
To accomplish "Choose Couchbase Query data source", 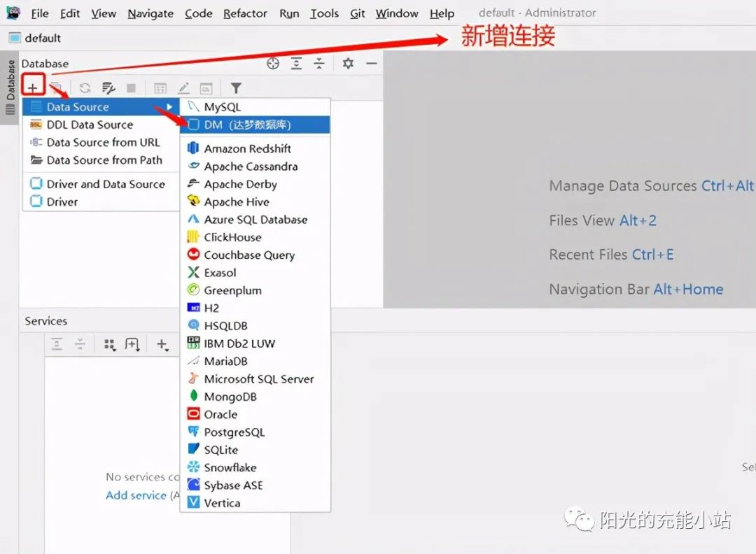I will (x=255, y=255).
